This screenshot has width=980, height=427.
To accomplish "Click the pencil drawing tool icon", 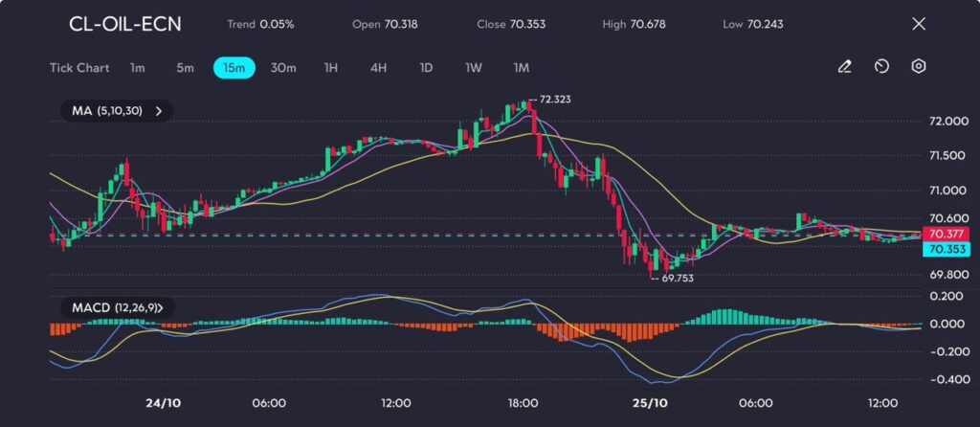I will 844,67.
